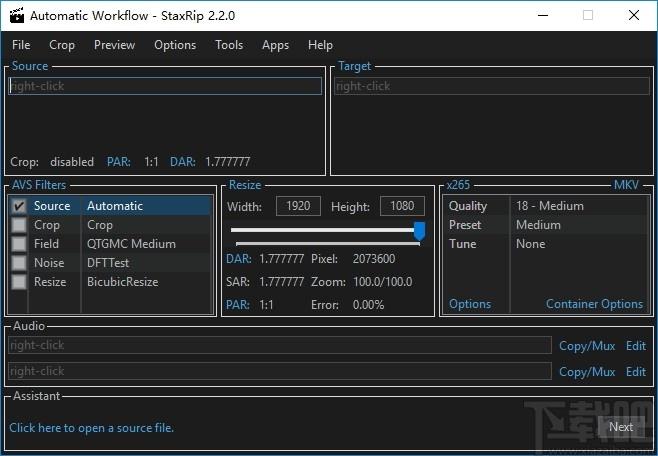Open second audio track Copy/Mux profile

tap(587, 372)
